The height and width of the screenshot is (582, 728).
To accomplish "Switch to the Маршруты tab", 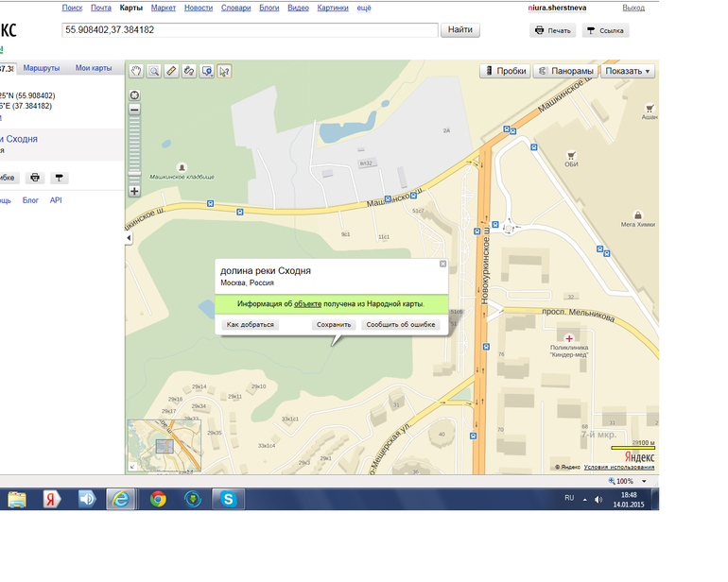I will (42, 68).
